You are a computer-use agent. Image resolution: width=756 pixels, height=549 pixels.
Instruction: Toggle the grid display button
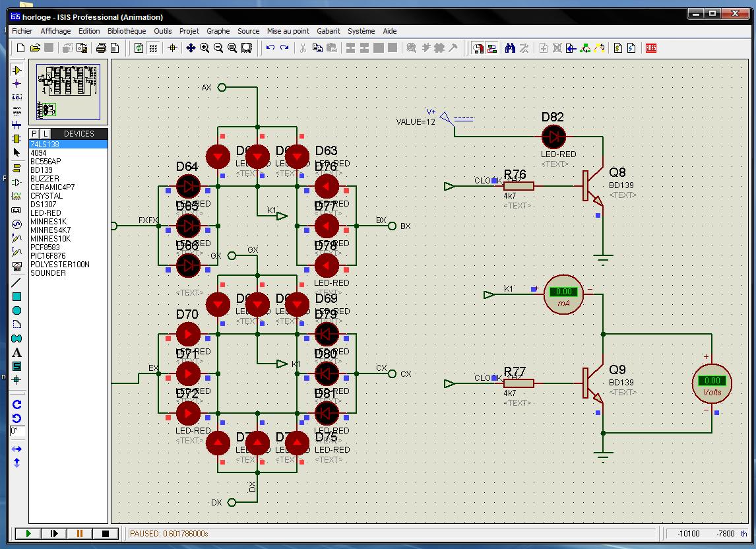153,48
